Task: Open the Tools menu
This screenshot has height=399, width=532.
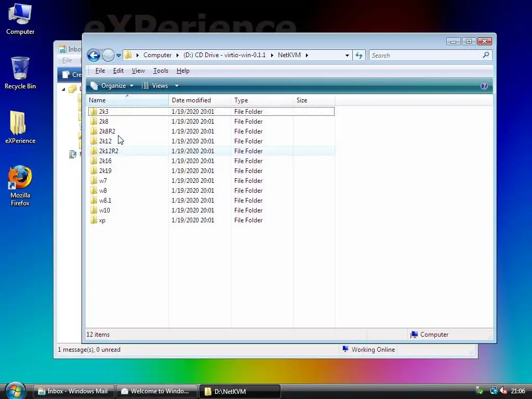Action: (161, 71)
